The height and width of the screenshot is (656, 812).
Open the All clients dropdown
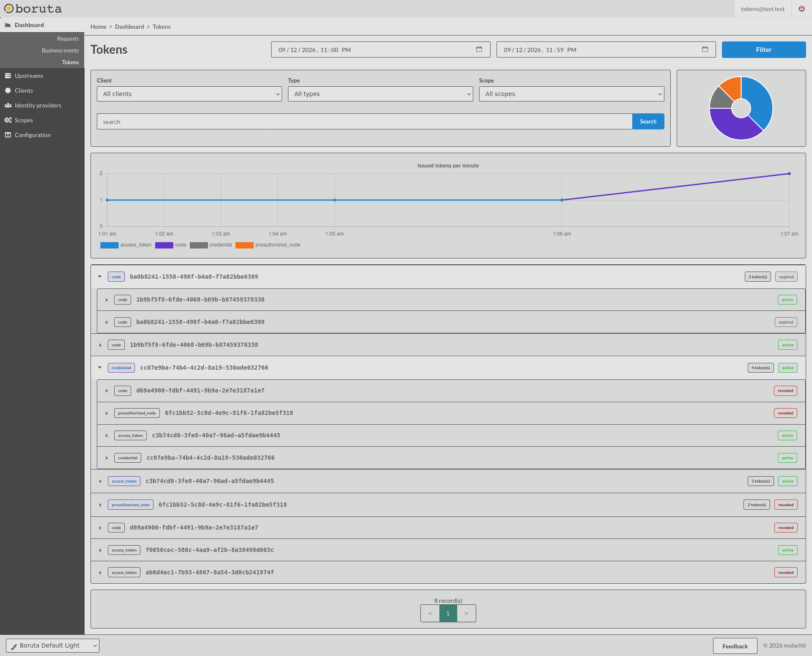tap(189, 94)
